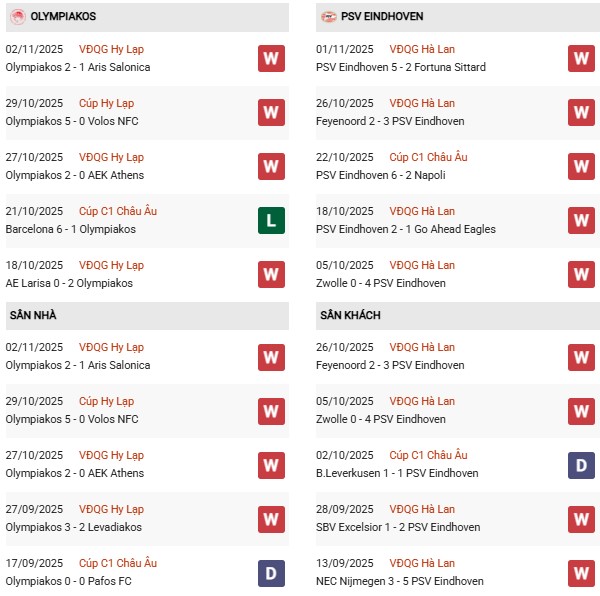Click SBV Excelsior 1 - 2 PSV result
Image resolution: width=600 pixels, height=596 pixels.
click(x=400, y=527)
